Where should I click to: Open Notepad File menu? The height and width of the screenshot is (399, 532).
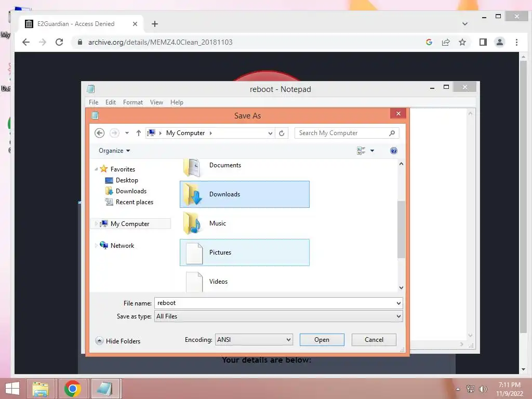(94, 102)
